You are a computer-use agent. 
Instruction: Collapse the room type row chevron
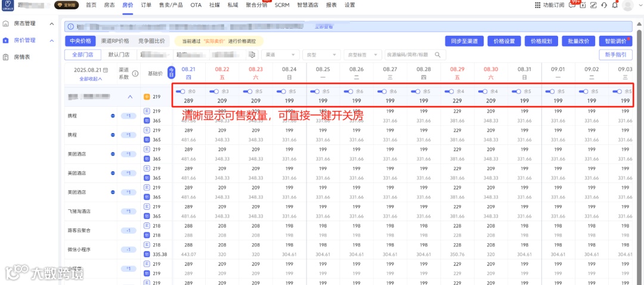130,97
